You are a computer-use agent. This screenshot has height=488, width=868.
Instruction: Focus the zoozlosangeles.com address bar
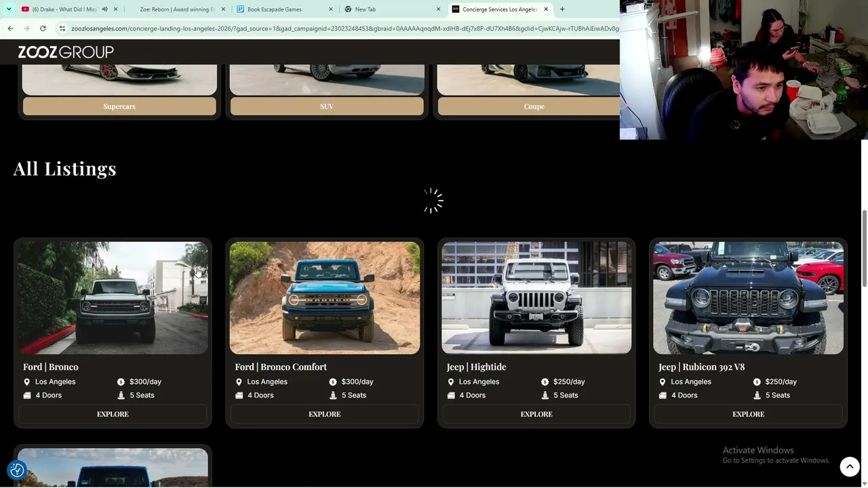pyautogui.click(x=344, y=28)
